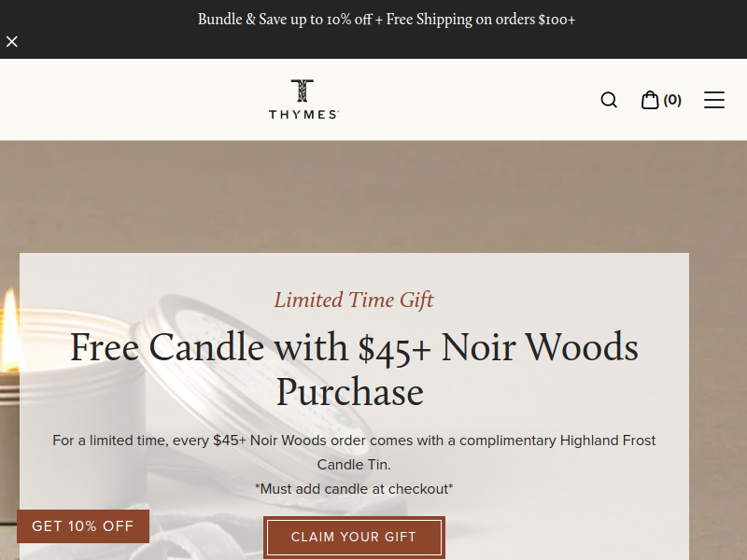Dismiss the promo announcement bar
Viewport: 747px width, 560px height.
click(x=12, y=42)
